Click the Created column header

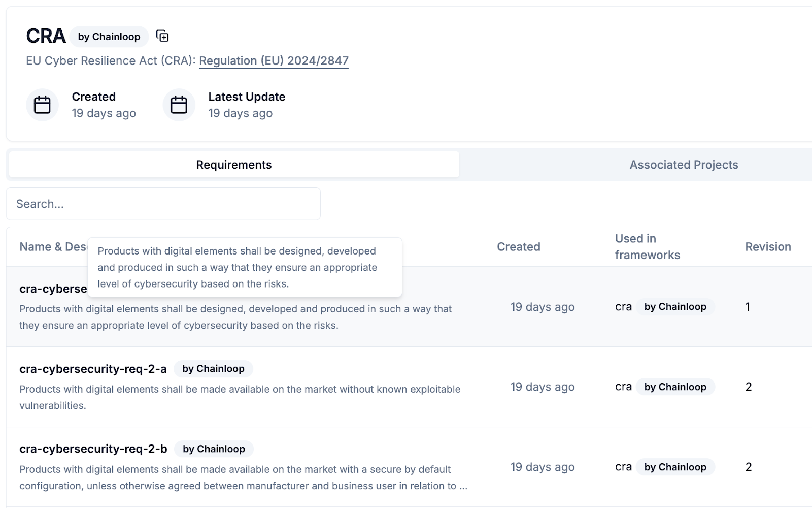click(518, 247)
